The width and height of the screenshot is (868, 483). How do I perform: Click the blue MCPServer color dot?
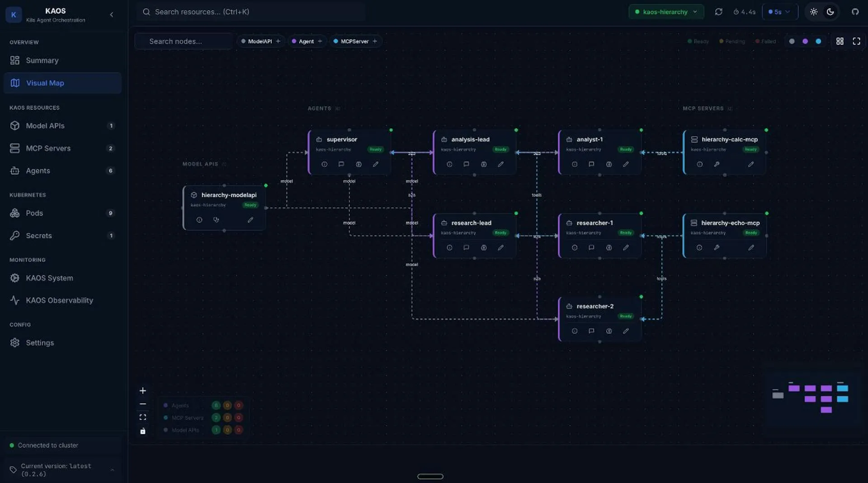(x=818, y=41)
